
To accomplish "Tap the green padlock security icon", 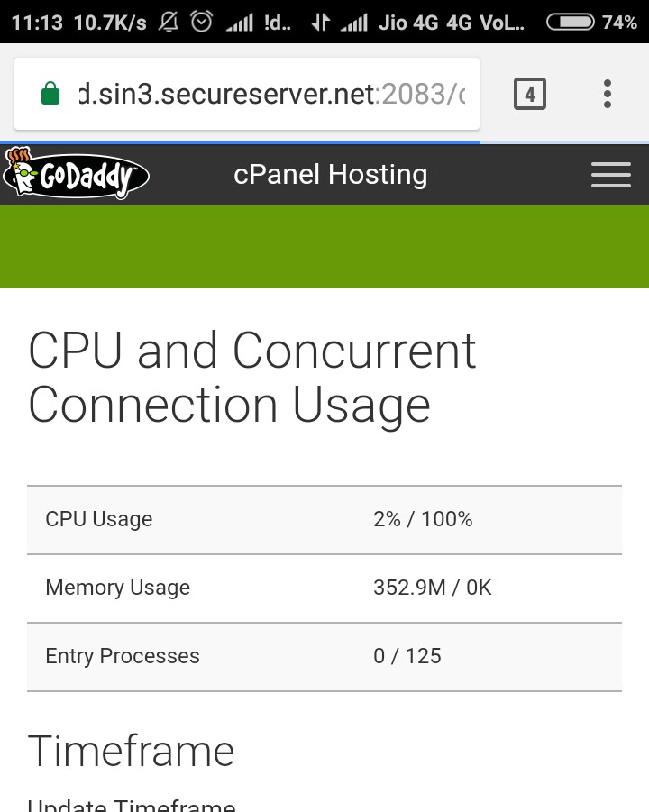I will [50, 94].
